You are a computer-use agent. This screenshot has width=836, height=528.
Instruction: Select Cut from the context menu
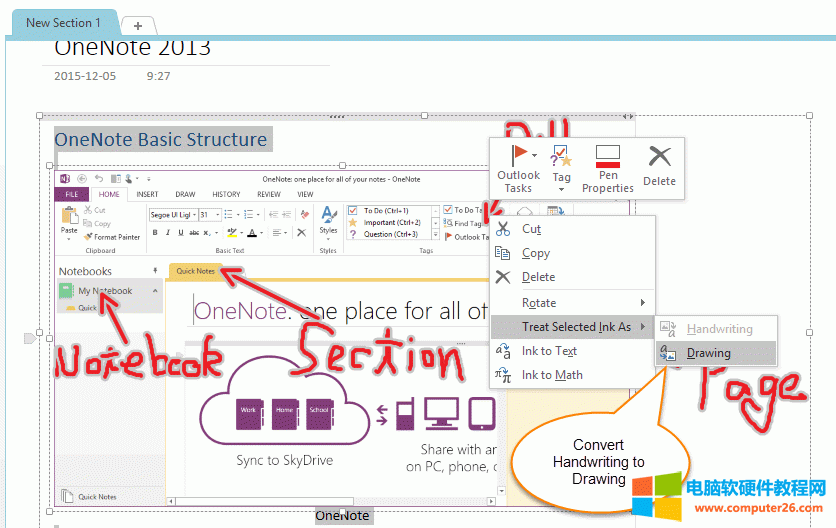(x=531, y=229)
